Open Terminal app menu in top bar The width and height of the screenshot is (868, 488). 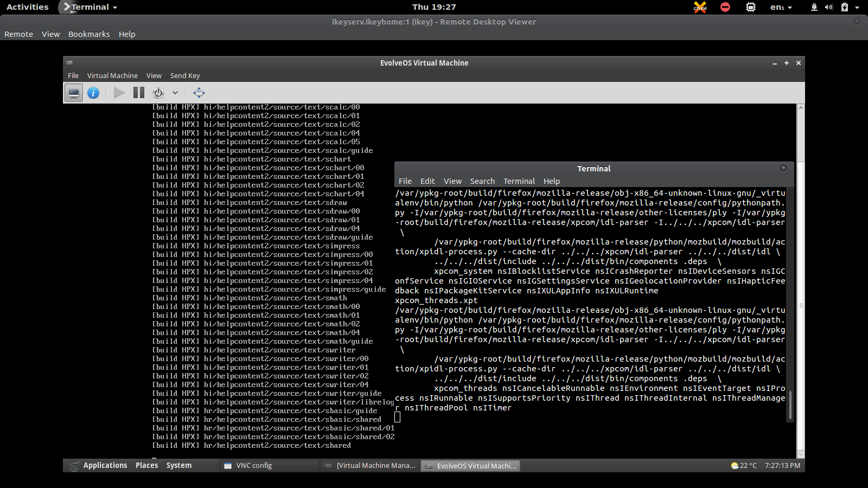coord(91,7)
